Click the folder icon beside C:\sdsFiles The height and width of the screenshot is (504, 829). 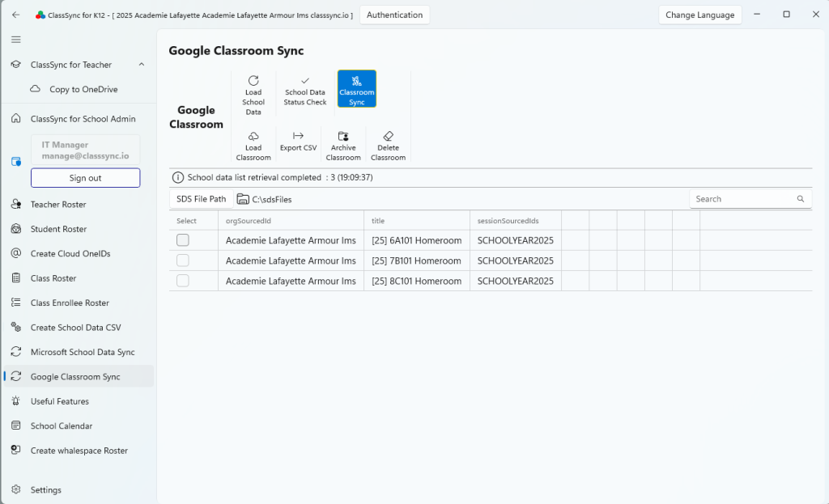tap(243, 199)
